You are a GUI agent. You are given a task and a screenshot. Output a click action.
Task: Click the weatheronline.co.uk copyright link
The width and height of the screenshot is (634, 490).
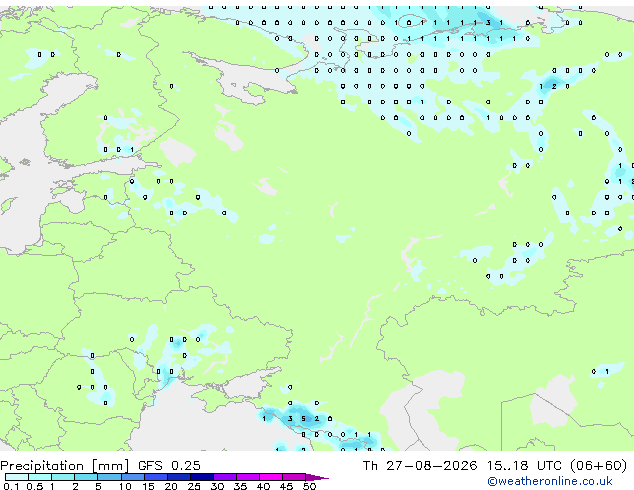(550, 481)
